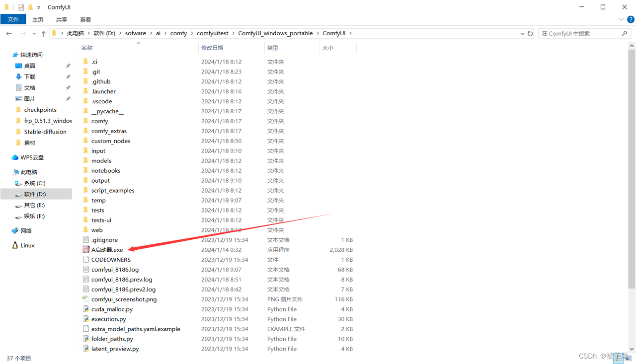Click the search magnifier icon
Viewport: 636px width, 364px height.
coord(625,34)
